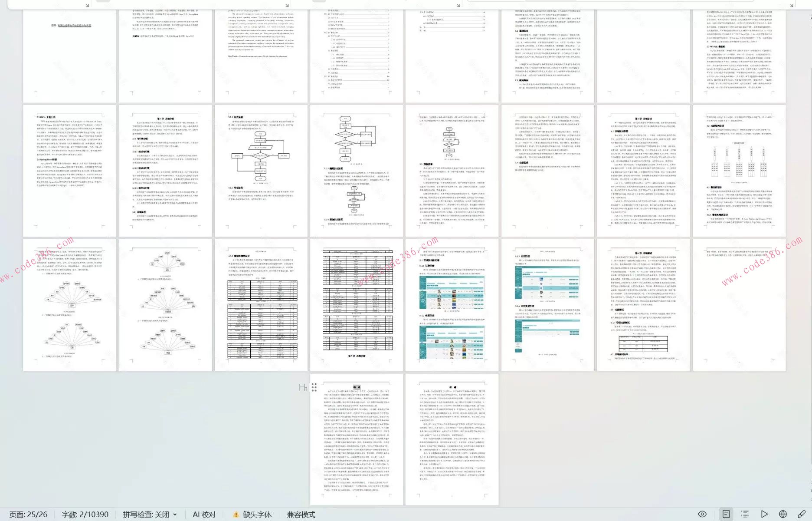This screenshot has height=521, width=812.
Task: Switch to outline view icon
Action: [x=745, y=514]
